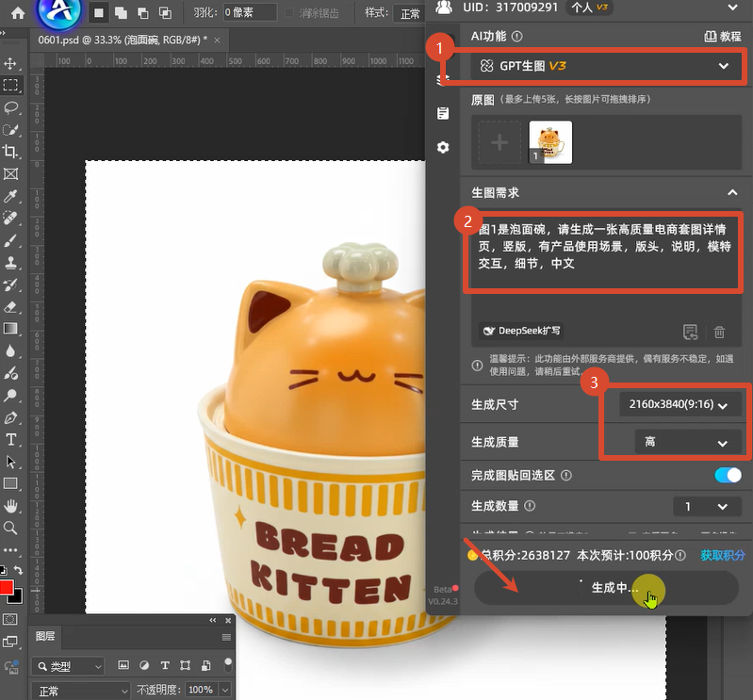The image size is (753, 700).
Task: Close the 0601.psd document tab
Action: coord(217,41)
